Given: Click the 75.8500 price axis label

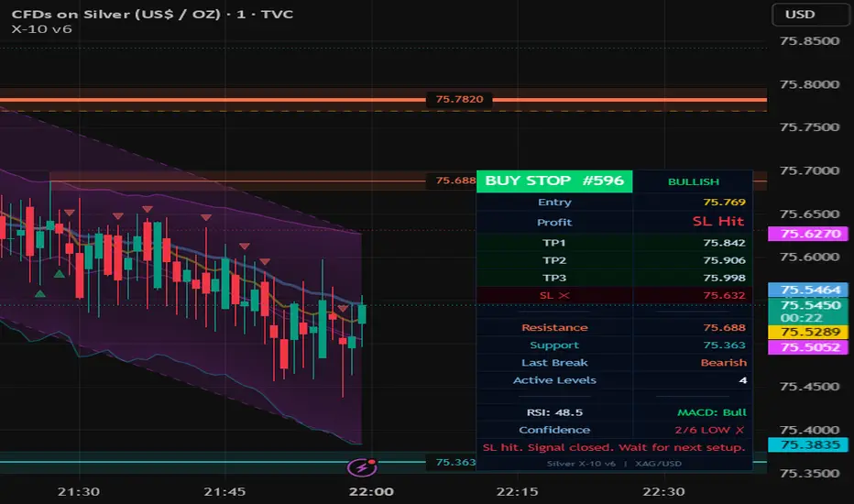Looking at the screenshot, I should (x=809, y=41).
